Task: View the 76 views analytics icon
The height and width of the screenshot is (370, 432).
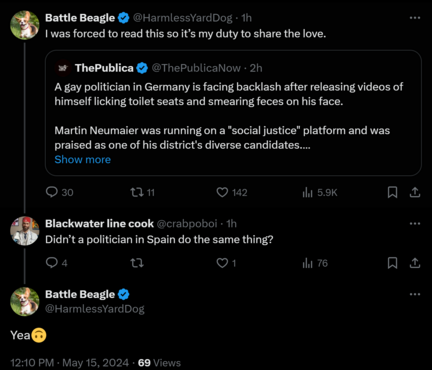Action: (x=315, y=263)
